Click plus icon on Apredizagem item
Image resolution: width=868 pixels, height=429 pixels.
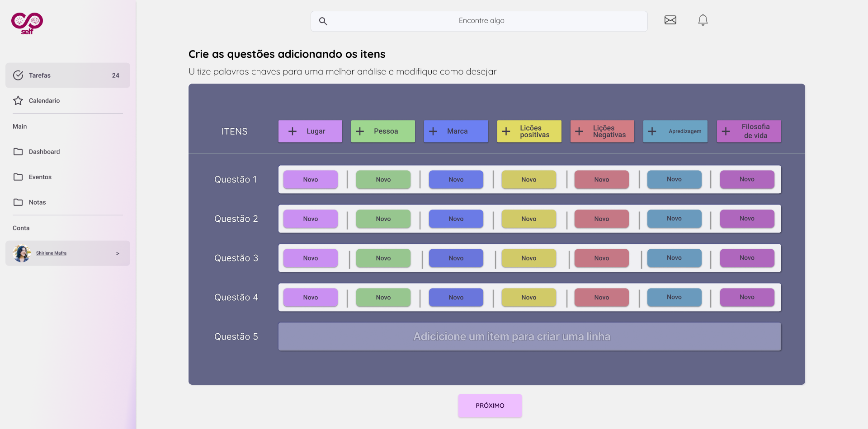pyautogui.click(x=652, y=131)
